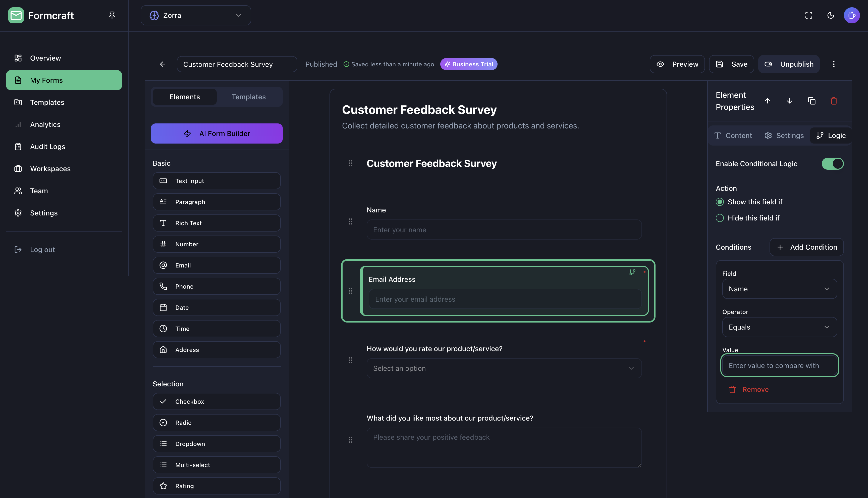This screenshot has width=868, height=498.
Task: Launch the AI Form Builder
Action: coord(216,133)
